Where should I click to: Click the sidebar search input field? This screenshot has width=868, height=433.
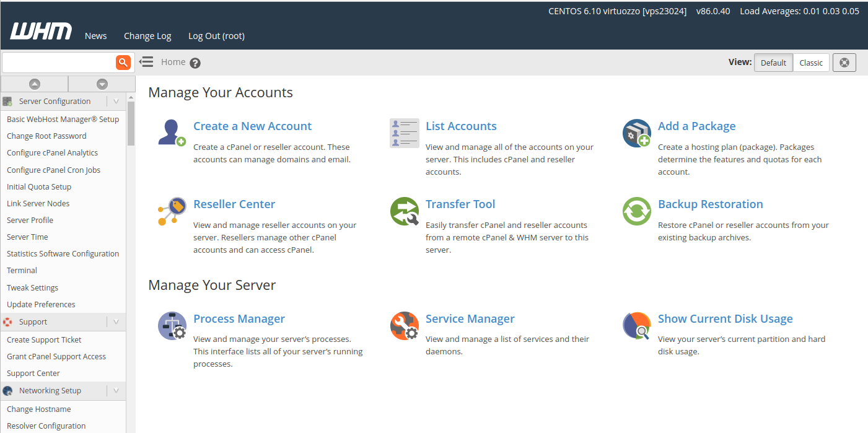pos(59,62)
